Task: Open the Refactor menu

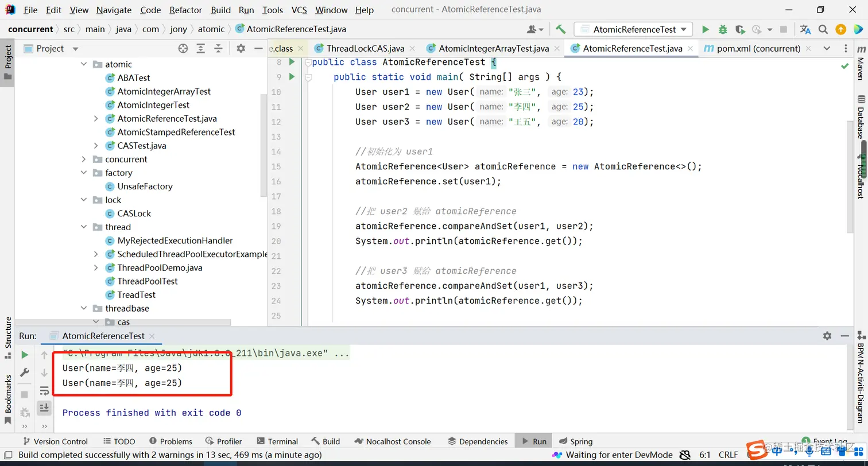Action: pyautogui.click(x=185, y=10)
